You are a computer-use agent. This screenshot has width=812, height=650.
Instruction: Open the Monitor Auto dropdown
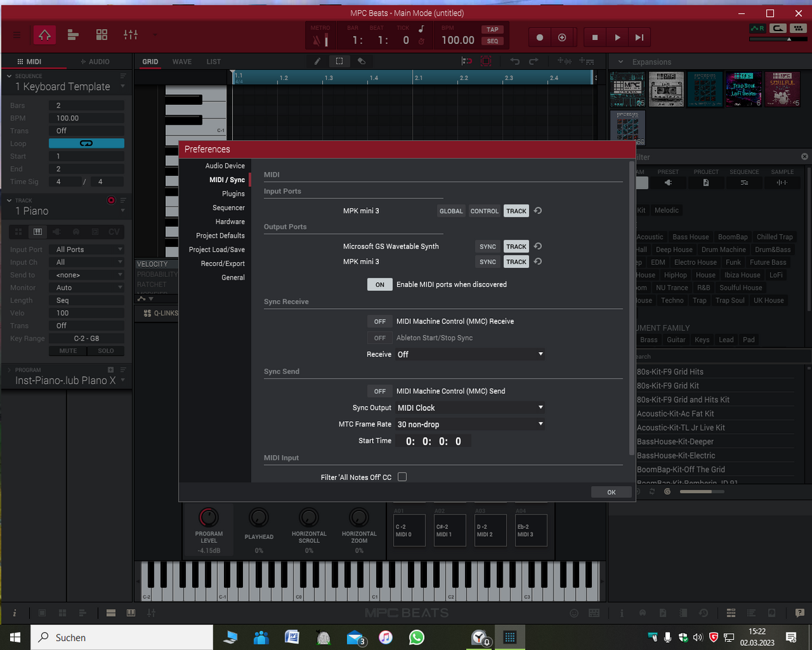point(87,288)
